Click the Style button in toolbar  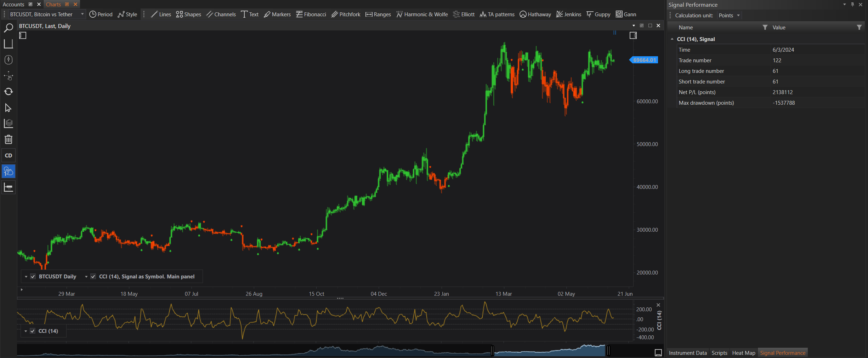coord(127,15)
